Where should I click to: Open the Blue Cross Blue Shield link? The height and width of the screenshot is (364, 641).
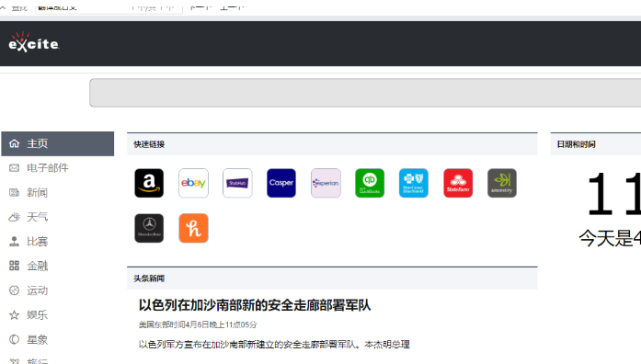pyautogui.click(x=414, y=183)
